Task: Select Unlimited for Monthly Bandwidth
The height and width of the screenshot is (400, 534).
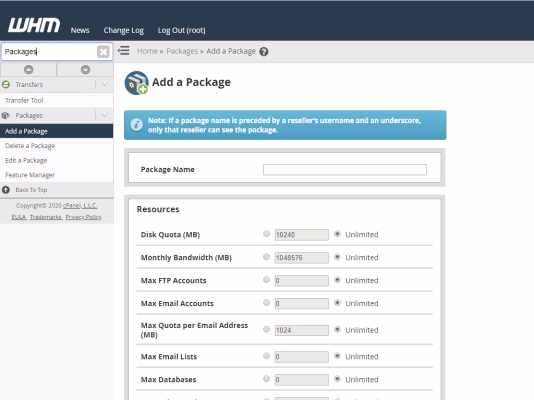Action: [x=337, y=257]
